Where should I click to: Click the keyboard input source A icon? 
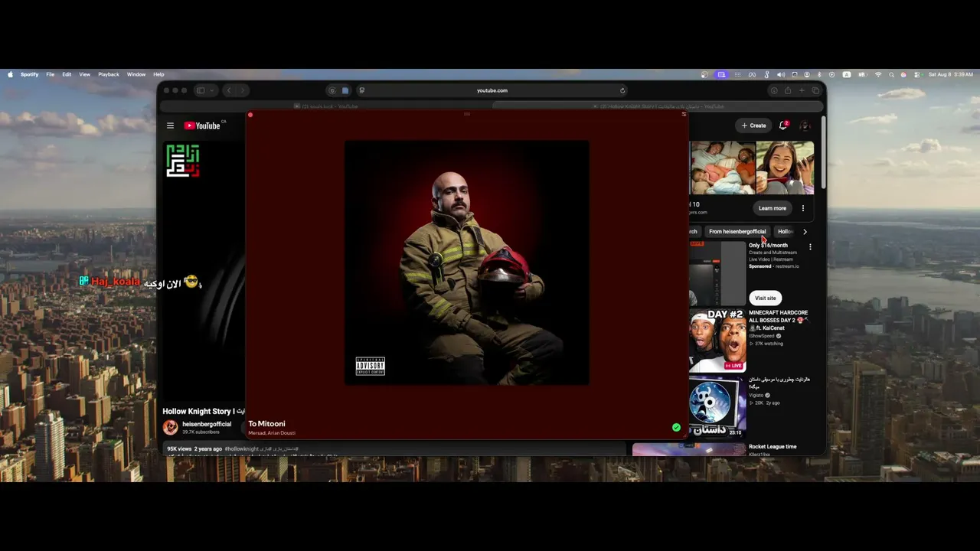coord(847,74)
